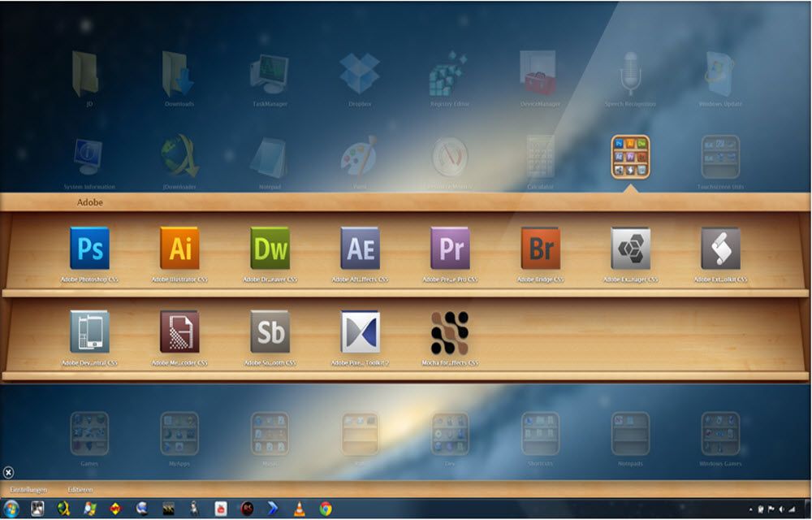This screenshot has height=520, width=812.
Task: Expand the Music folder
Action: (270, 434)
